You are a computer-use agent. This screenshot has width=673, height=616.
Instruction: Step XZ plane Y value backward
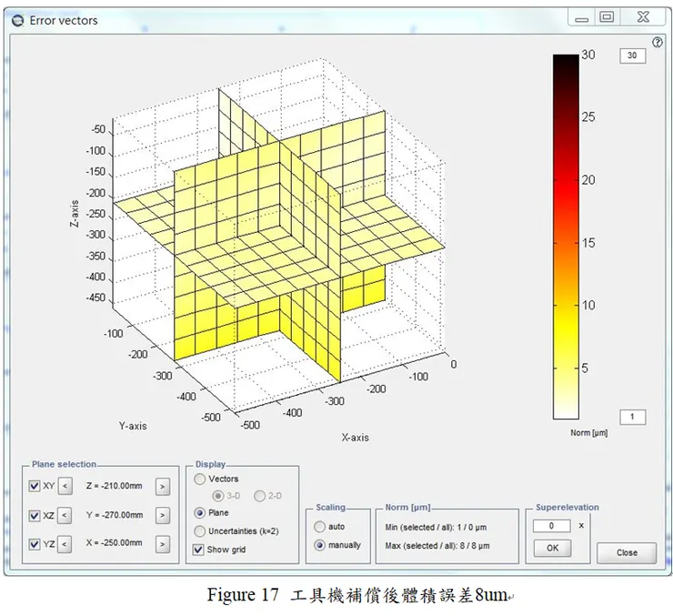pyautogui.click(x=65, y=516)
